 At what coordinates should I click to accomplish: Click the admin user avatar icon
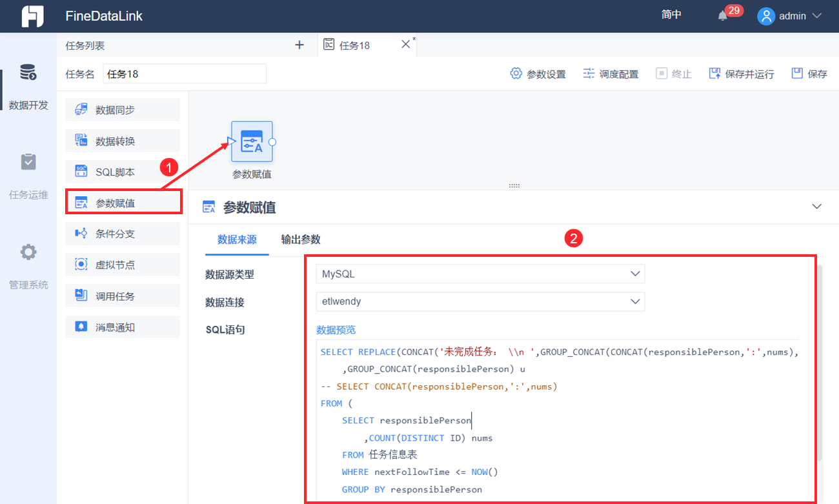766,16
